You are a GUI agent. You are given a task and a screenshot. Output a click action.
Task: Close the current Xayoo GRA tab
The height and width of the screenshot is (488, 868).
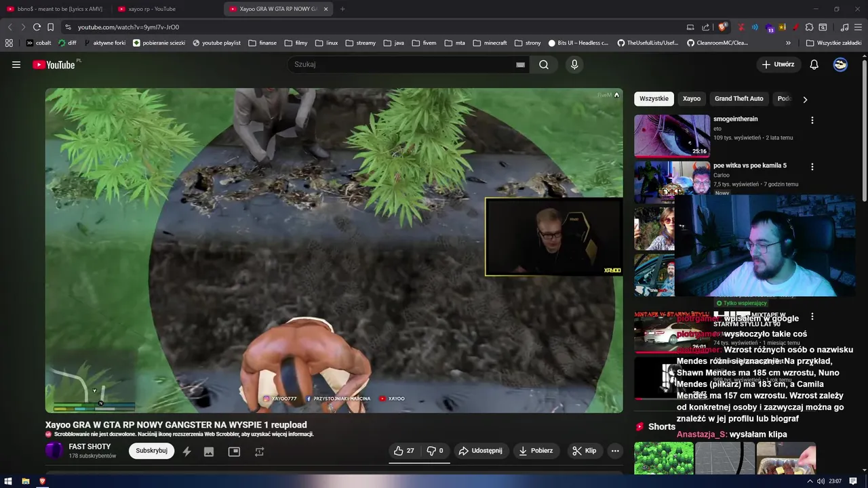(x=325, y=9)
